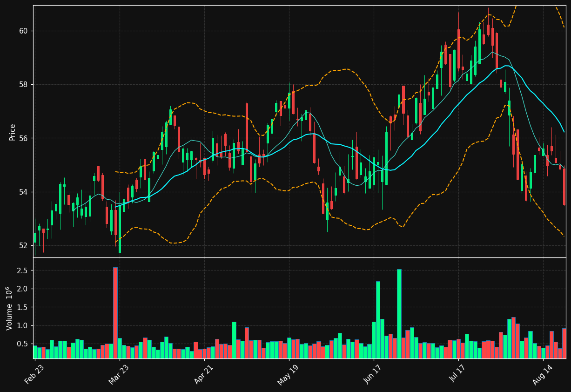Click the 0.5 volume tick label
Screen dimensions: 571x392
pyautogui.click(x=23, y=344)
